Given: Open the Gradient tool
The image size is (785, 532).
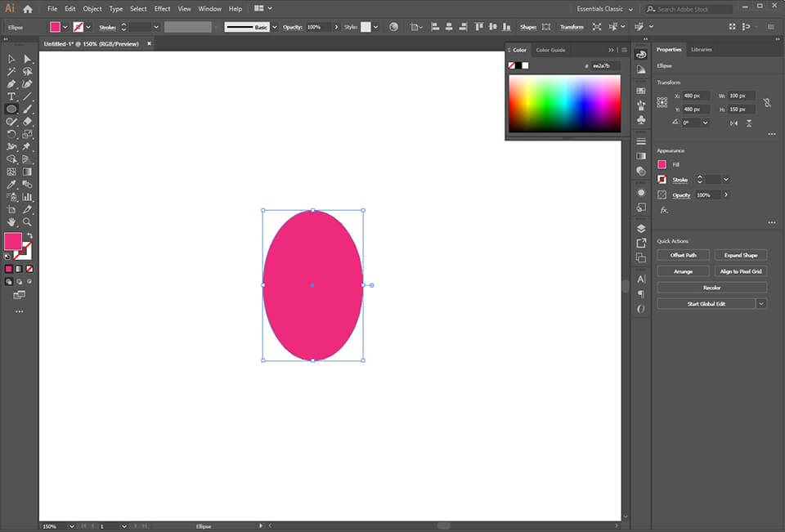Looking at the screenshot, I should 26,172.
